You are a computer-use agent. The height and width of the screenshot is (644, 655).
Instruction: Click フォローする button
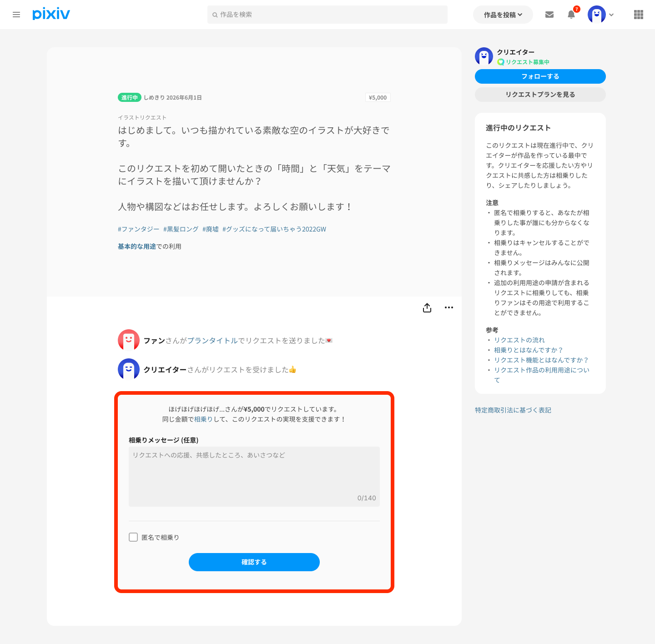pyautogui.click(x=540, y=76)
